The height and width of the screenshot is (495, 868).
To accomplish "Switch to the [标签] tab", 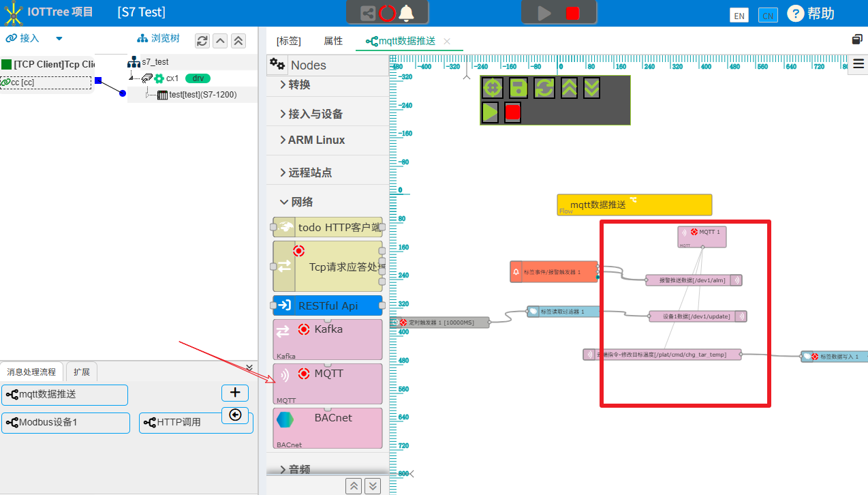I will point(289,41).
